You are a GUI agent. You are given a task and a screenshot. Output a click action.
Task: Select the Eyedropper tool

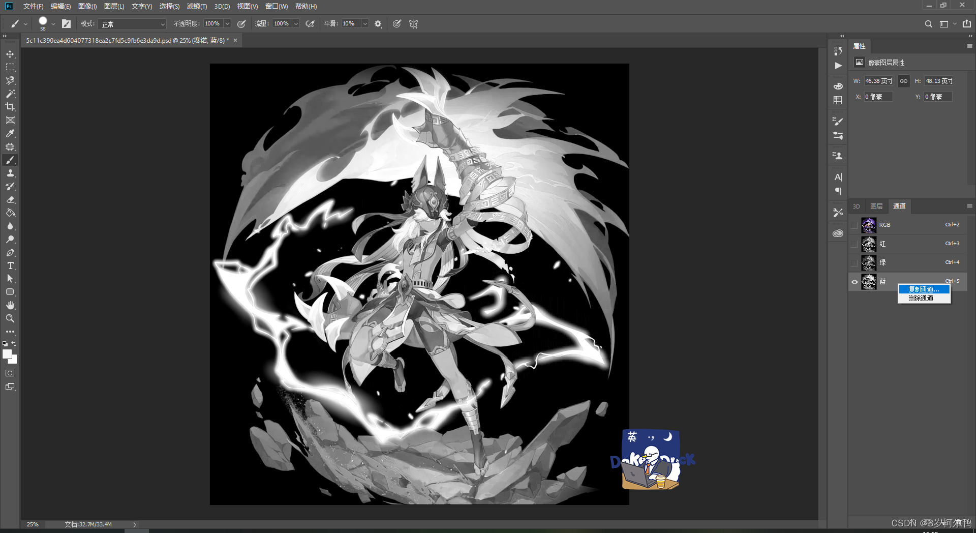[10, 133]
